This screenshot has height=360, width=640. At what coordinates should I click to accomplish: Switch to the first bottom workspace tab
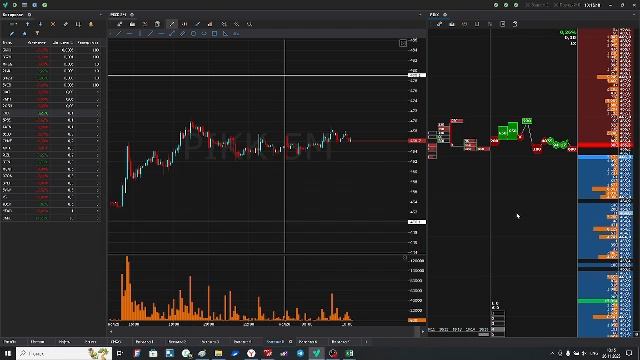10,342
